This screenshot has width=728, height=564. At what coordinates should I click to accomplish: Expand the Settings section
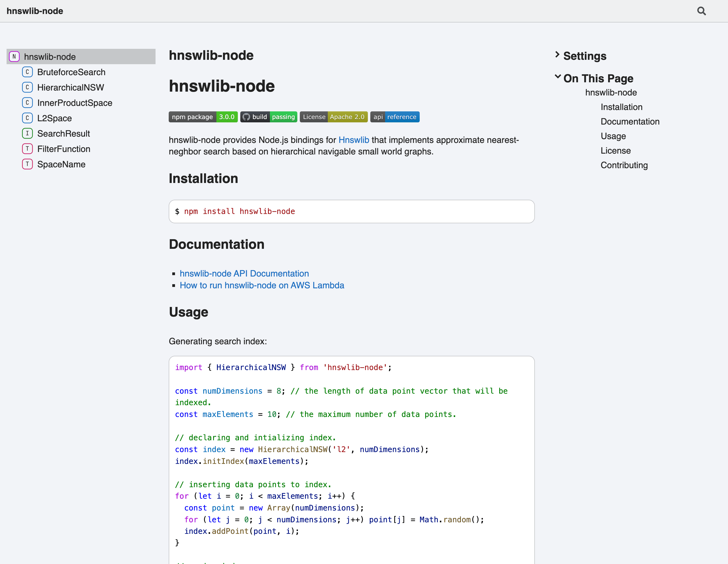coord(584,56)
